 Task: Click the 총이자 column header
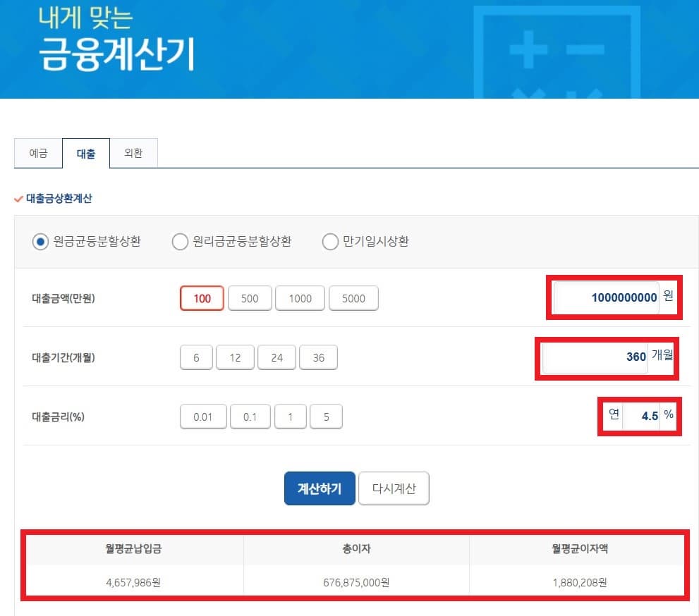coord(356,549)
